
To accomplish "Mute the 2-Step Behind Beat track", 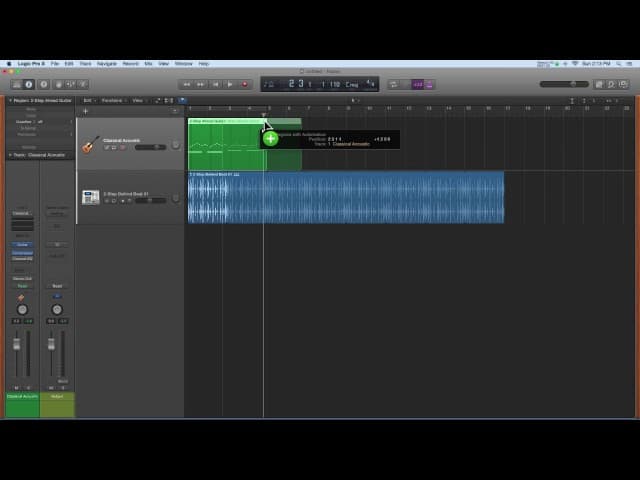I will pyautogui.click(x=107, y=201).
